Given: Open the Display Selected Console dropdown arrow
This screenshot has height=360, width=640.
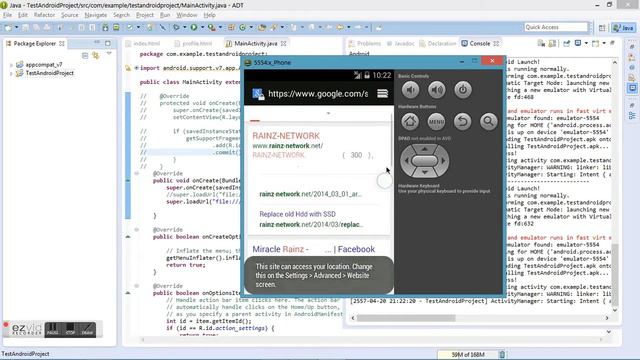Looking at the screenshot, I should [x=586, y=43].
